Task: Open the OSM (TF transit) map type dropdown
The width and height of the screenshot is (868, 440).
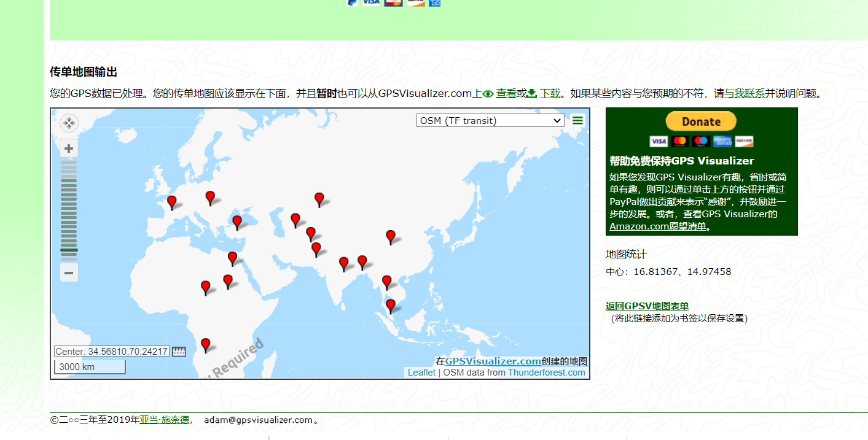Action: [x=490, y=121]
